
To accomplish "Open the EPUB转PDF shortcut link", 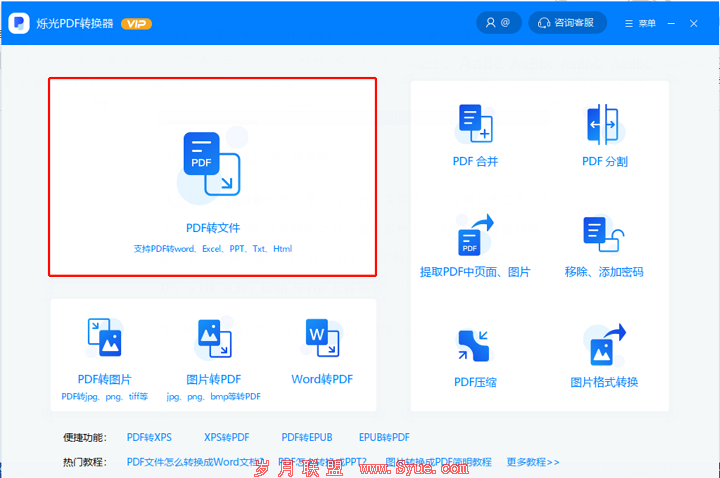I will 384,437.
